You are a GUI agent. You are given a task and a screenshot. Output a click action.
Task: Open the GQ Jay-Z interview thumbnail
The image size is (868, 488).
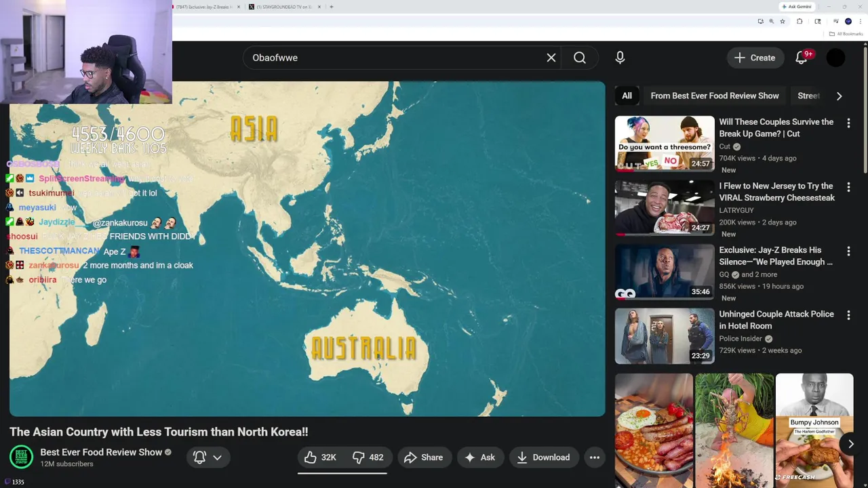(665, 272)
